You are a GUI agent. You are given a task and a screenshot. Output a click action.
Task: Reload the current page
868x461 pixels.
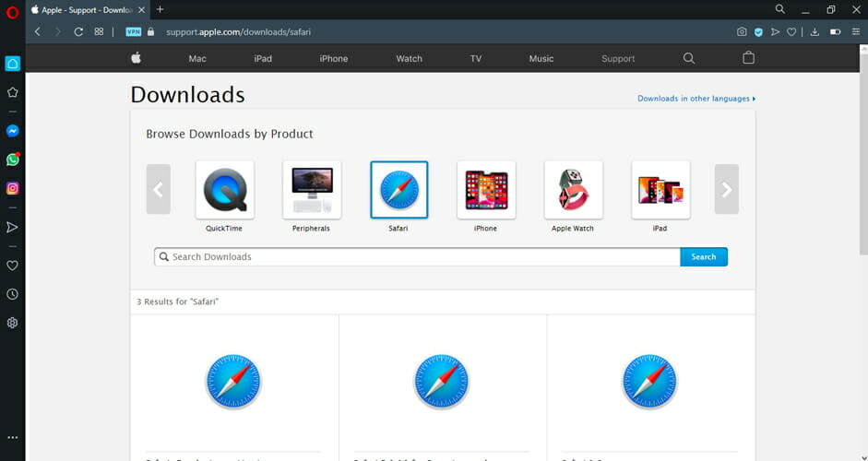78,32
